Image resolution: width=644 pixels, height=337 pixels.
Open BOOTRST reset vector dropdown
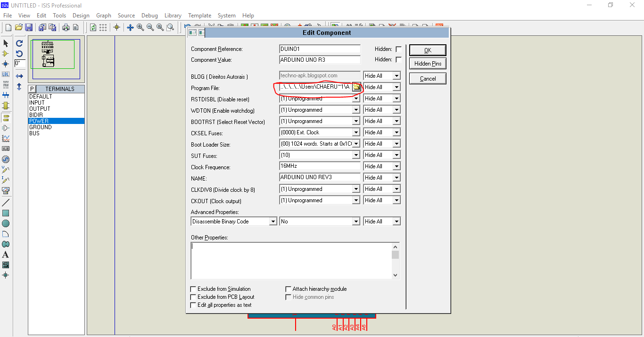[x=356, y=121]
